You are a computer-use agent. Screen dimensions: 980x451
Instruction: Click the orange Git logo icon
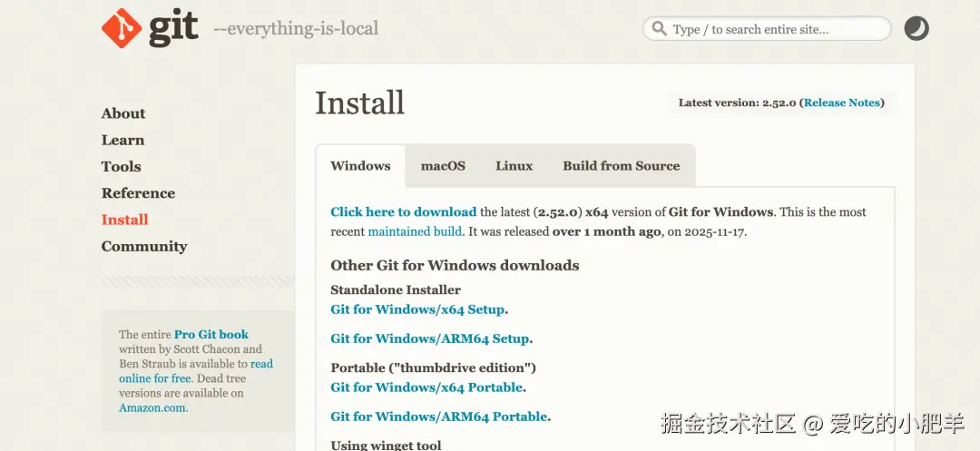122,28
